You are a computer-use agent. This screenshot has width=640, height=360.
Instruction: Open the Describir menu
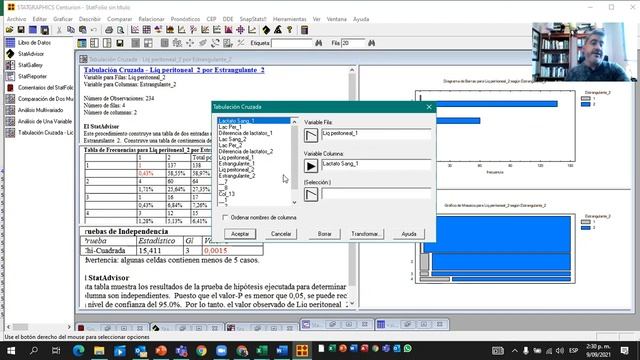pos(89,19)
